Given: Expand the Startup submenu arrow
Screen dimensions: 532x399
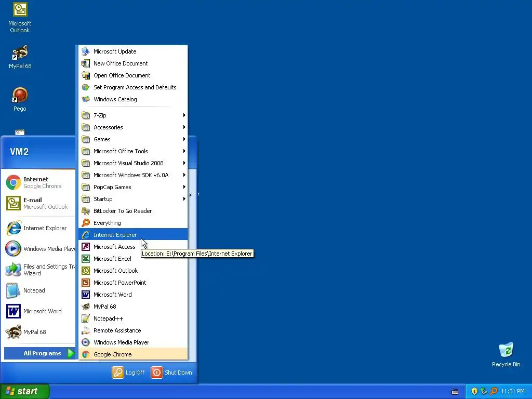Looking at the screenshot, I should click(x=184, y=199).
